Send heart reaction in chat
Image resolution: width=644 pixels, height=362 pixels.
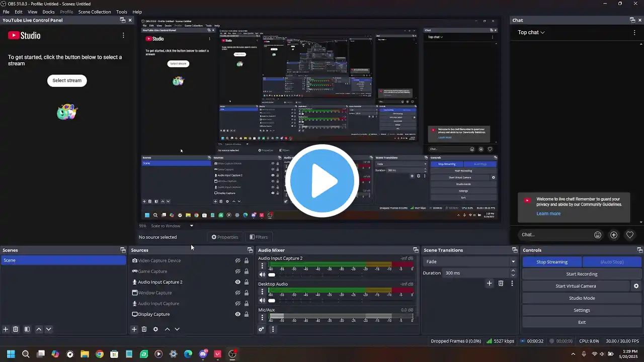pyautogui.click(x=630, y=235)
